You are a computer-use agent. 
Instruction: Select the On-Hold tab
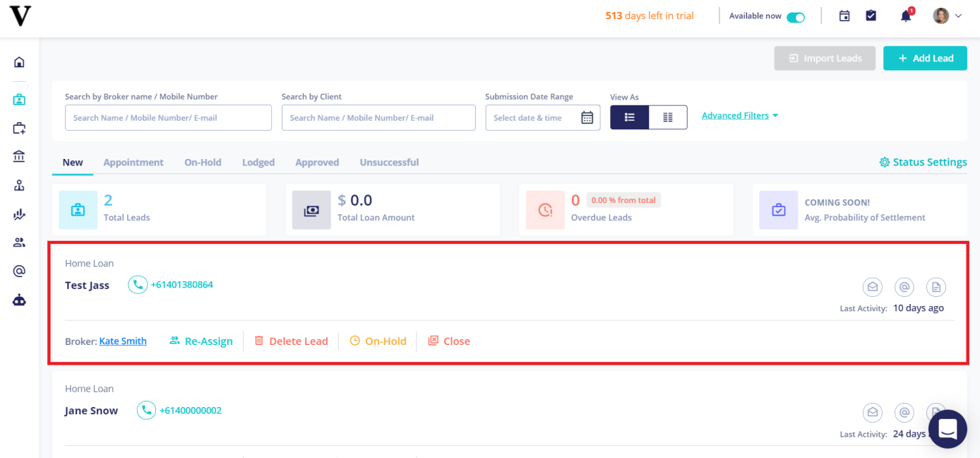point(203,162)
